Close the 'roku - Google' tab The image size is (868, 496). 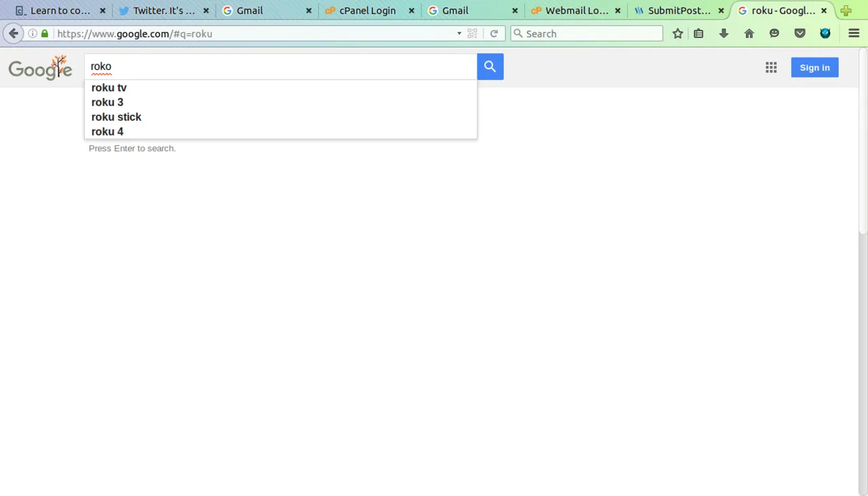824,11
